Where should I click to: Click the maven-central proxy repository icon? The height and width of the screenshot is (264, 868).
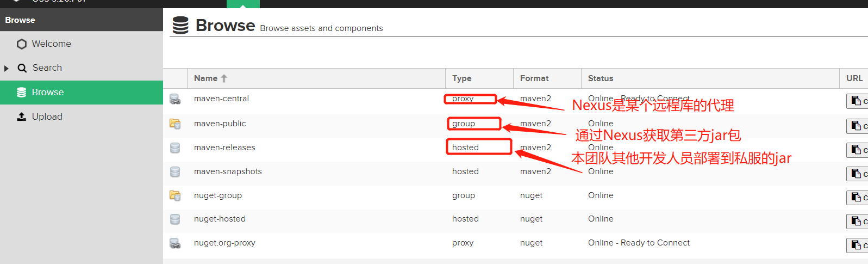[175, 99]
